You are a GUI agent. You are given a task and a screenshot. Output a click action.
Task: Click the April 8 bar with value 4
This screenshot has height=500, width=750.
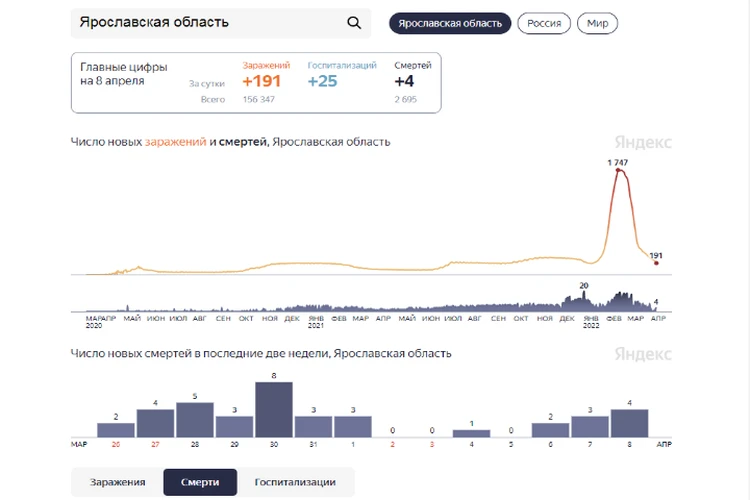point(630,423)
